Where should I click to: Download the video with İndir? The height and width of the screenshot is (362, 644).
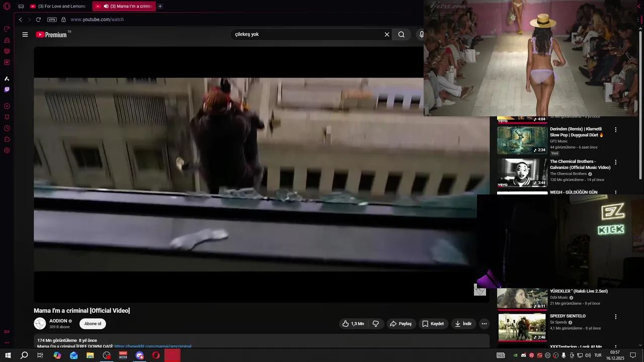point(463,324)
